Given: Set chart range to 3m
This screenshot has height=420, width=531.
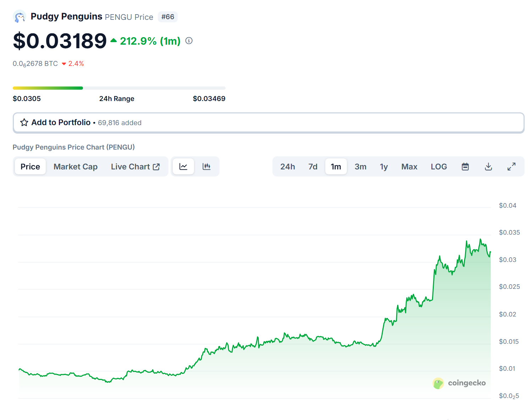Looking at the screenshot, I should [x=360, y=167].
